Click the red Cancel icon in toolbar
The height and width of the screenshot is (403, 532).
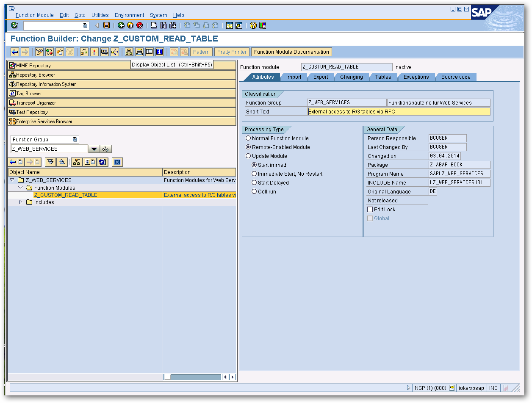point(140,25)
